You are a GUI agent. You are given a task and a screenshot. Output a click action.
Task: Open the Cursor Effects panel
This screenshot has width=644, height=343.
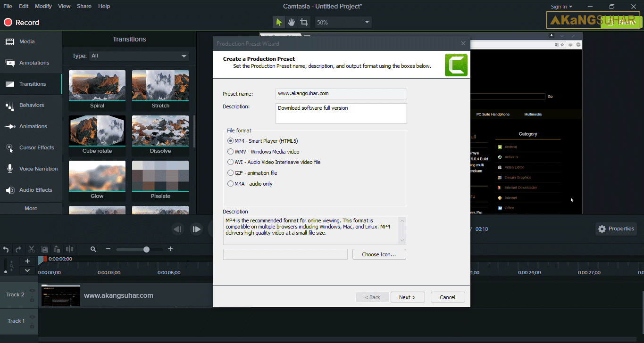pos(31,147)
